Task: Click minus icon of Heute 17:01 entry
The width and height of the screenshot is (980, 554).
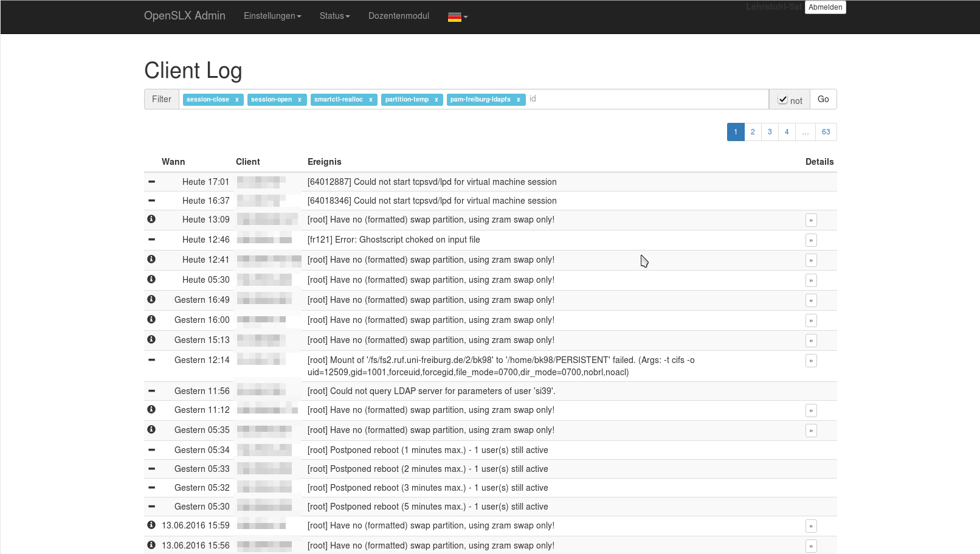Action: 151,181
